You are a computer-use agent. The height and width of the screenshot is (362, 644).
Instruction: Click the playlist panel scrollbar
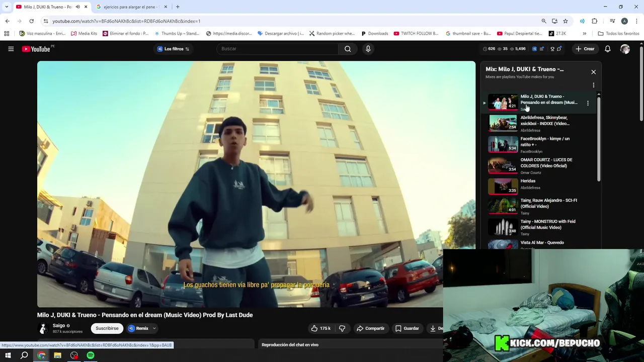tap(599, 138)
